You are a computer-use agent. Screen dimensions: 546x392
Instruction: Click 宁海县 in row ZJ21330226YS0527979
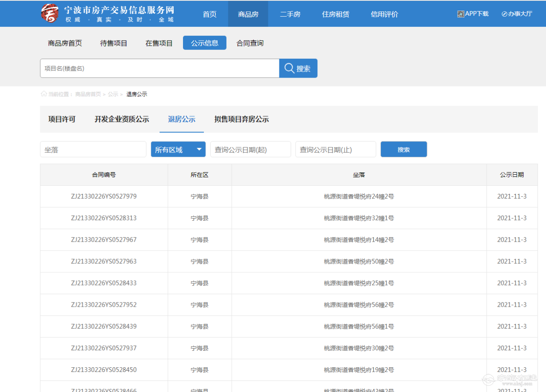[200, 196]
